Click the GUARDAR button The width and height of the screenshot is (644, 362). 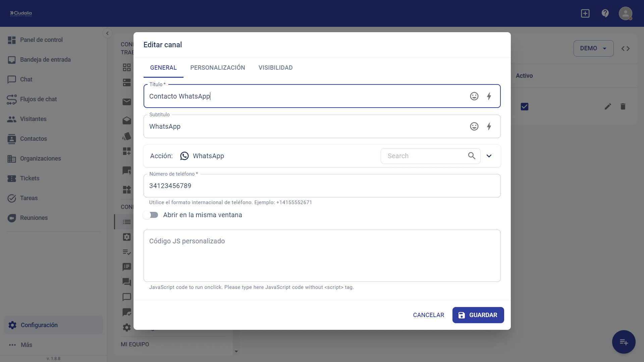tap(478, 315)
